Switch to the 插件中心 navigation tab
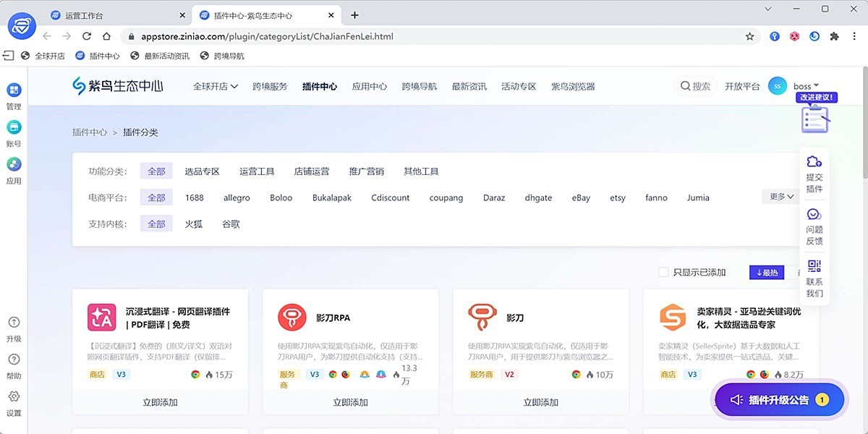The width and height of the screenshot is (868, 434). tap(319, 85)
